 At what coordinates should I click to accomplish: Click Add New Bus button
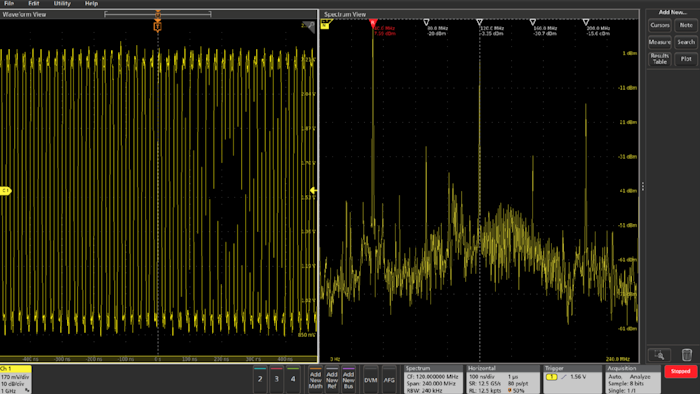[x=348, y=379]
